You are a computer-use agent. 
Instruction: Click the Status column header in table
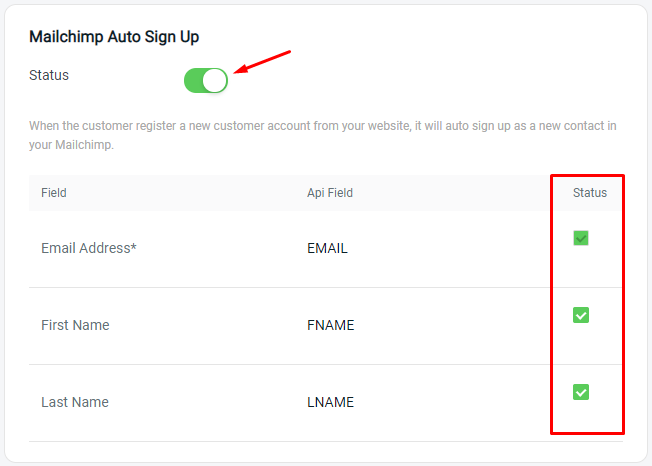coord(590,193)
